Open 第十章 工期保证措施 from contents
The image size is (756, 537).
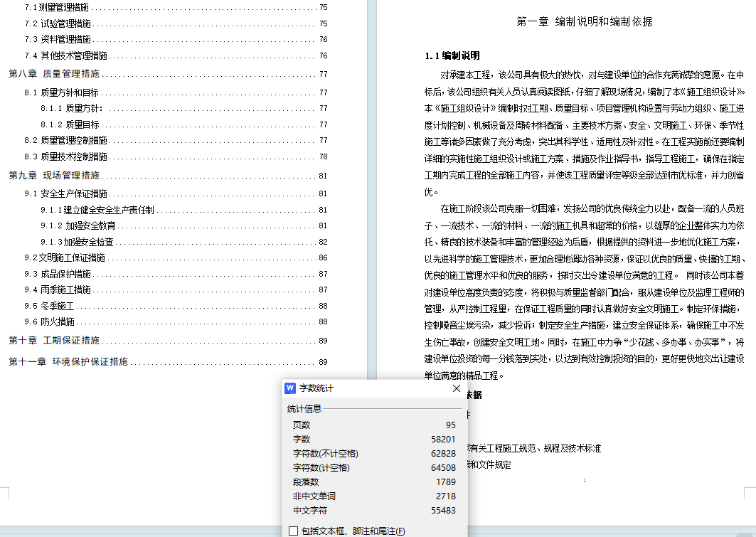pyautogui.click(x=54, y=341)
